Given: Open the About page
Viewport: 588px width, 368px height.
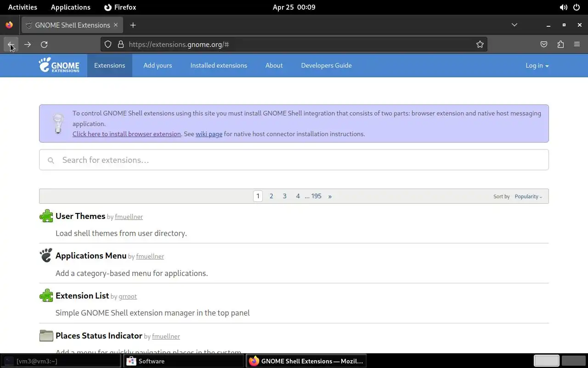Looking at the screenshot, I should (274, 65).
